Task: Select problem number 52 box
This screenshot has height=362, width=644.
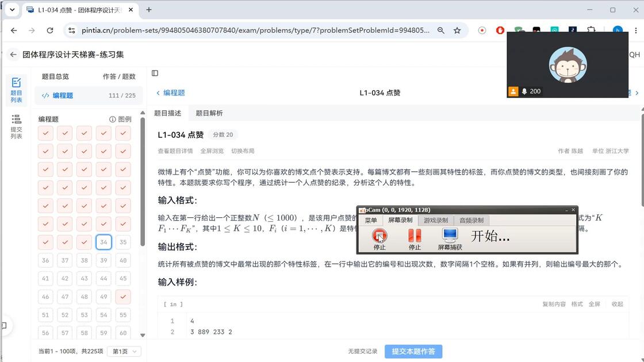Action: (x=65, y=315)
